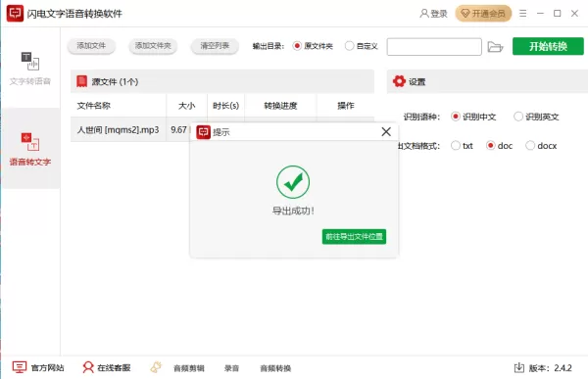The image size is (588, 379).
Task: Click the hot-tools flame icon
Action: pos(156,367)
